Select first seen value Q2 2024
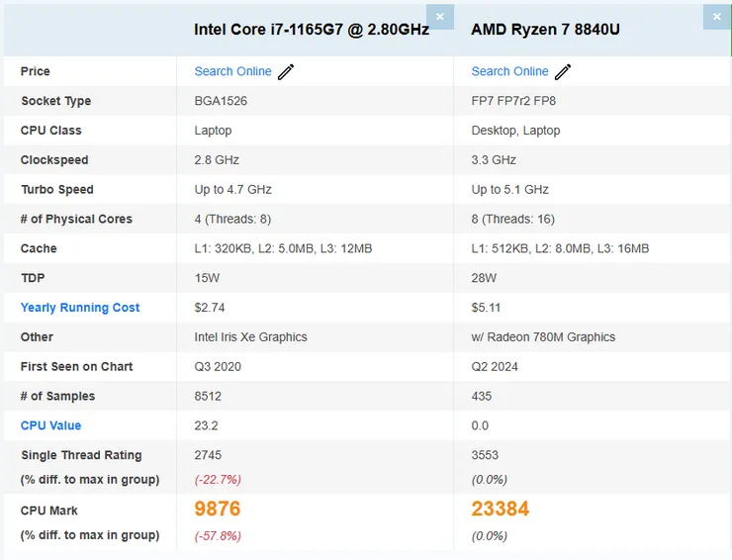This screenshot has width=732, height=560. [x=495, y=367]
